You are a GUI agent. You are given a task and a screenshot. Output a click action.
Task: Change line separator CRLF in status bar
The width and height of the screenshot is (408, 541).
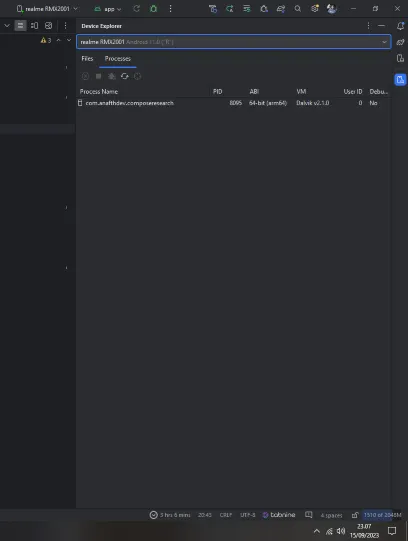(226, 515)
